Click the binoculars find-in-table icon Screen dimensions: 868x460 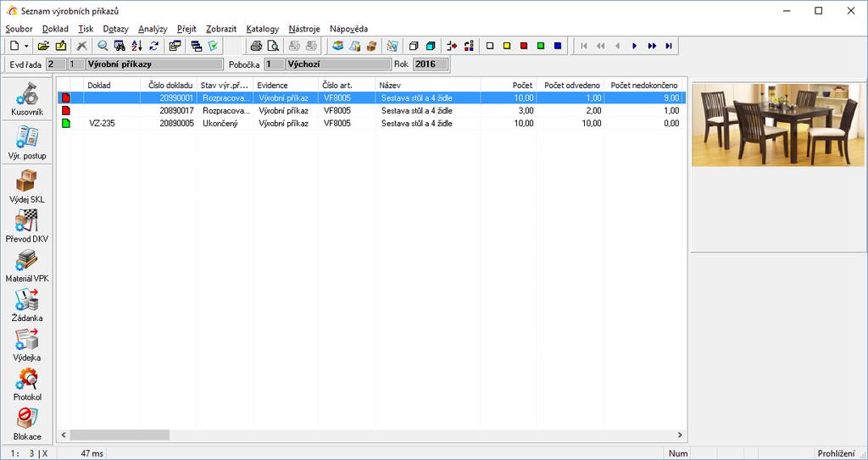(120, 46)
